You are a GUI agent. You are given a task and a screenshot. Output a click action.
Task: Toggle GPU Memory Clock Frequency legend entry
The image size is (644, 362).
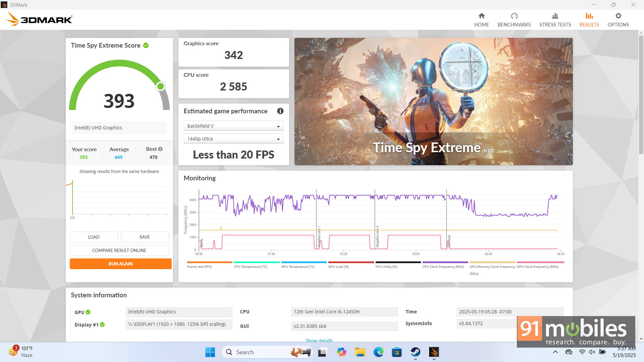pyautogui.click(x=492, y=268)
